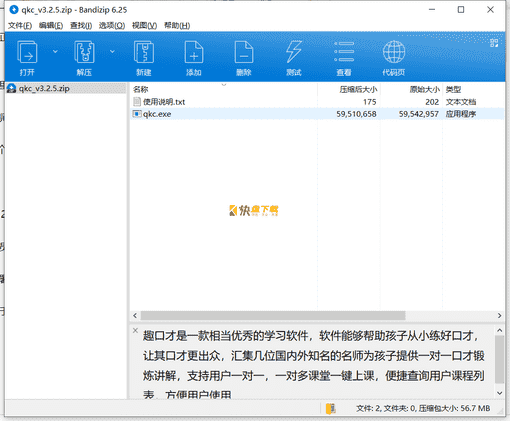Viewport: 510px width, 421px height.
Task: Click the status bar file count text
Action: (x=423, y=408)
